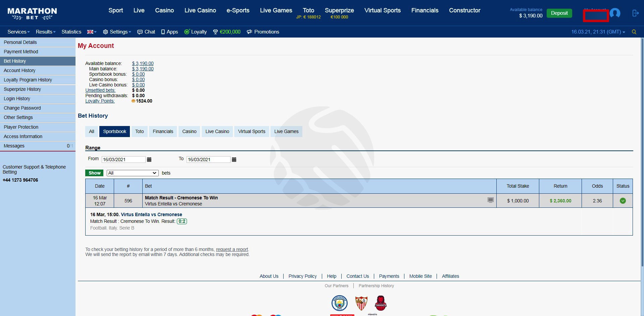This screenshot has height=316, width=644.
Task: Select the Virtual Sports bet history tab
Action: pos(252,131)
